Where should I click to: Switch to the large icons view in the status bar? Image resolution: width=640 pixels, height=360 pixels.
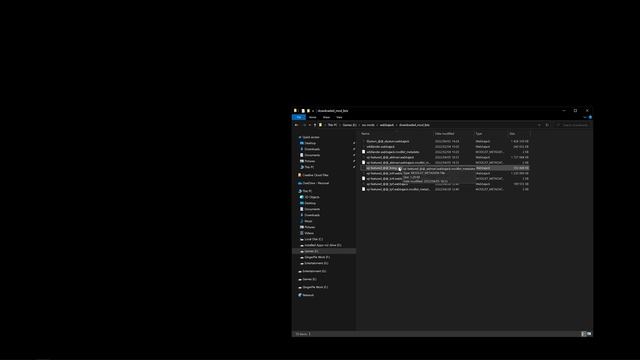[x=589, y=334]
